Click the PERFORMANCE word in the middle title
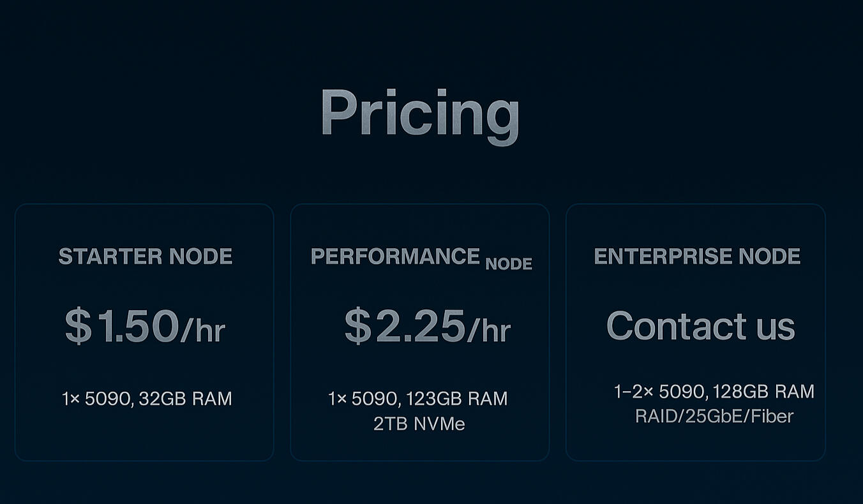Image resolution: width=863 pixels, height=504 pixels. [x=395, y=256]
